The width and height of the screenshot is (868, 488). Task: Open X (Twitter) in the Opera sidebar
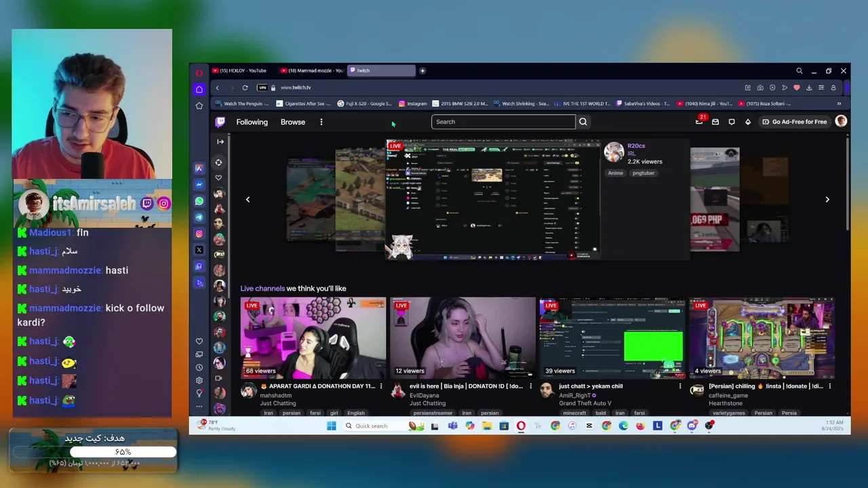pyautogui.click(x=199, y=250)
